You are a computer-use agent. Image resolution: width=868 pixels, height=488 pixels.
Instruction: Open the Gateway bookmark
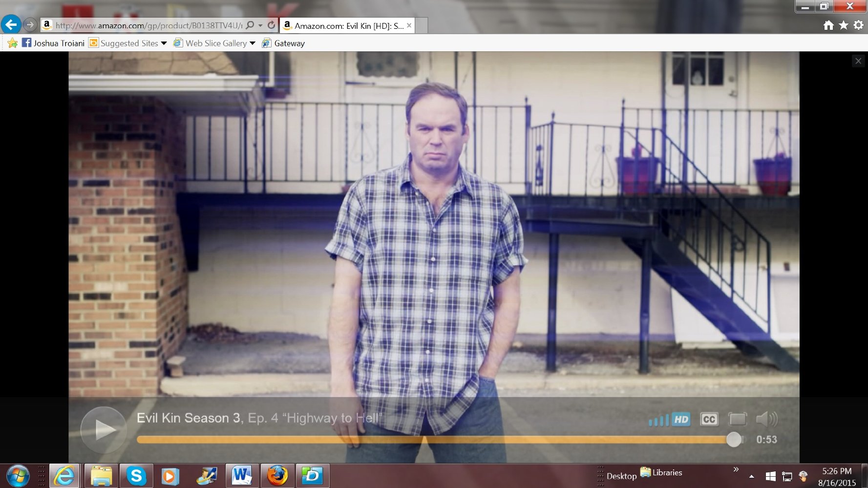(x=283, y=43)
